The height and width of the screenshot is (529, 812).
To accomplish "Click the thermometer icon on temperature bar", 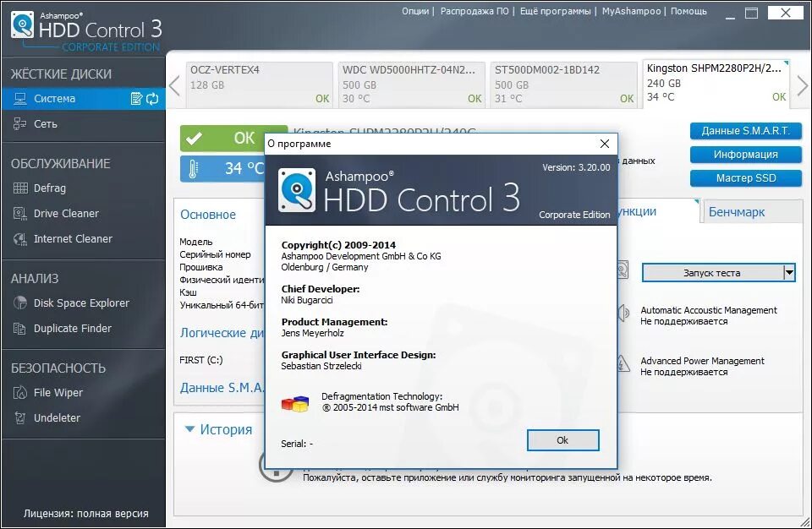I will [x=193, y=169].
